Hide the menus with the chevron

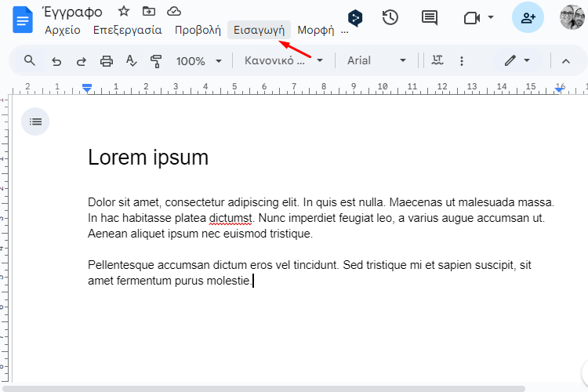pos(566,61)
